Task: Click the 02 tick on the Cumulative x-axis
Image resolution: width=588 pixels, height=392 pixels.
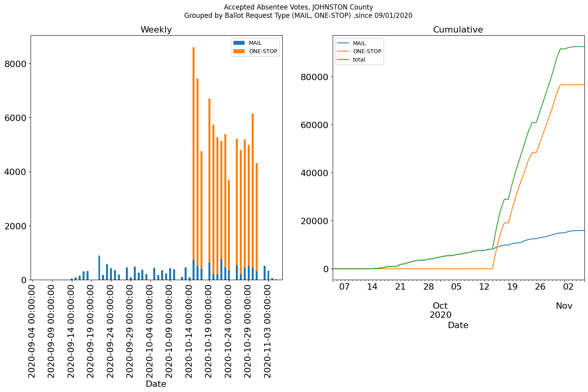Action: [x=569, y=286]
